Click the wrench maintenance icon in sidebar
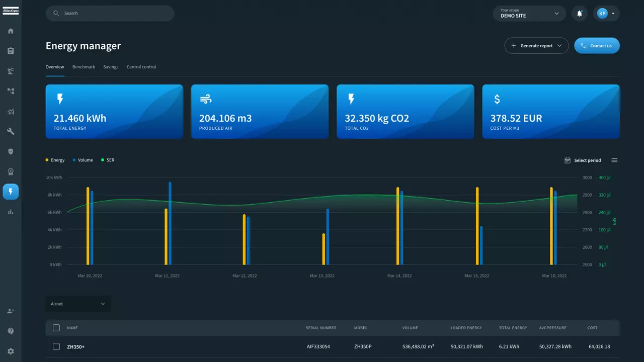This screenshot has height=362, width=644. [11, 132]
